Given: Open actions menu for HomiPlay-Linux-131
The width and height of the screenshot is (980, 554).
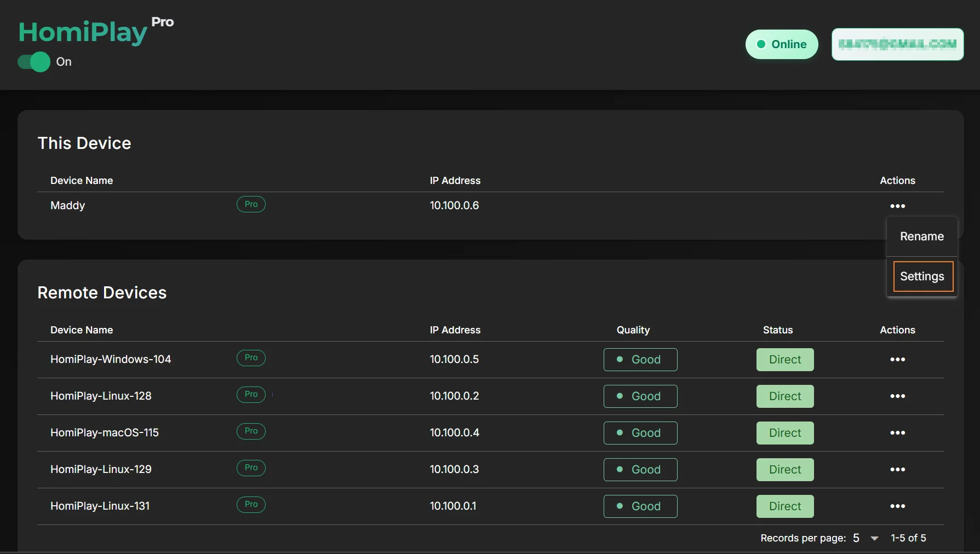Looking at the screenshot, I should tap(897, 506).
